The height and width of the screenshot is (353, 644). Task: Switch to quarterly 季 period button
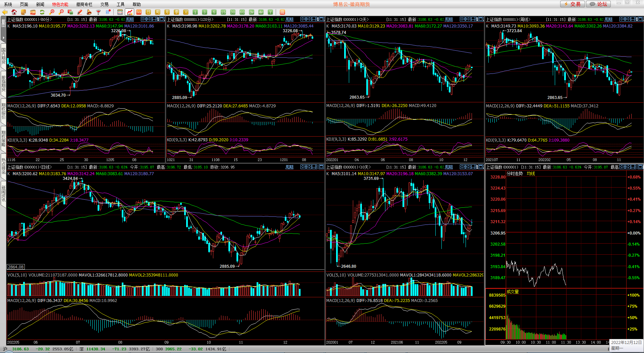click(176, 12)
